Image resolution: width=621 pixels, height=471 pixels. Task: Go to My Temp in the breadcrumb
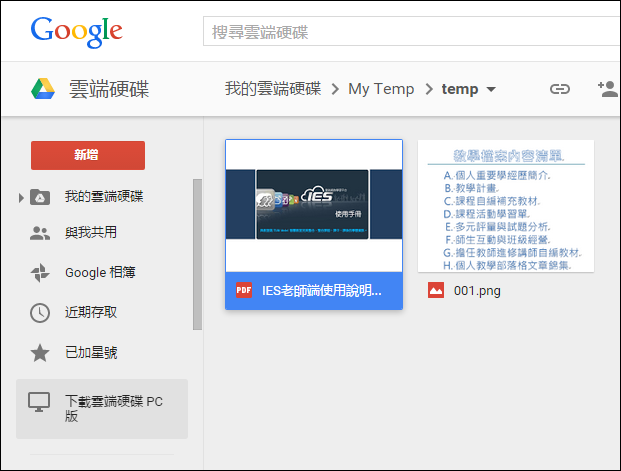381,89
